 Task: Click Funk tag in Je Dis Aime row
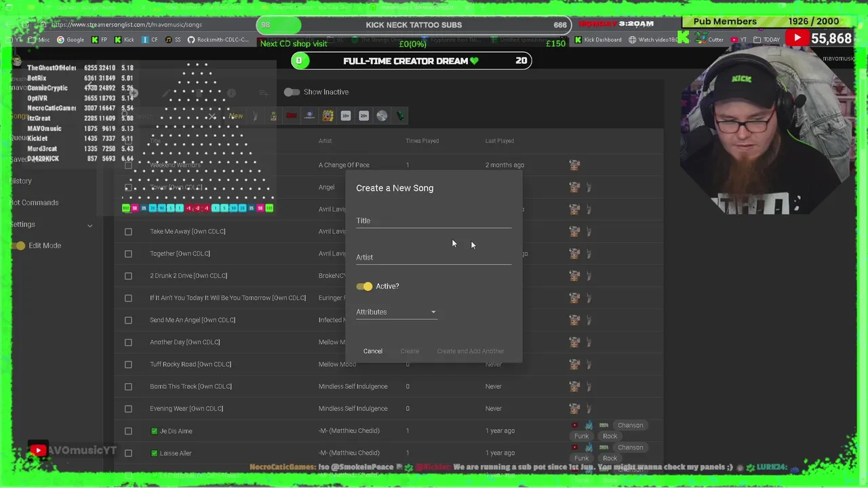(581, 436)
